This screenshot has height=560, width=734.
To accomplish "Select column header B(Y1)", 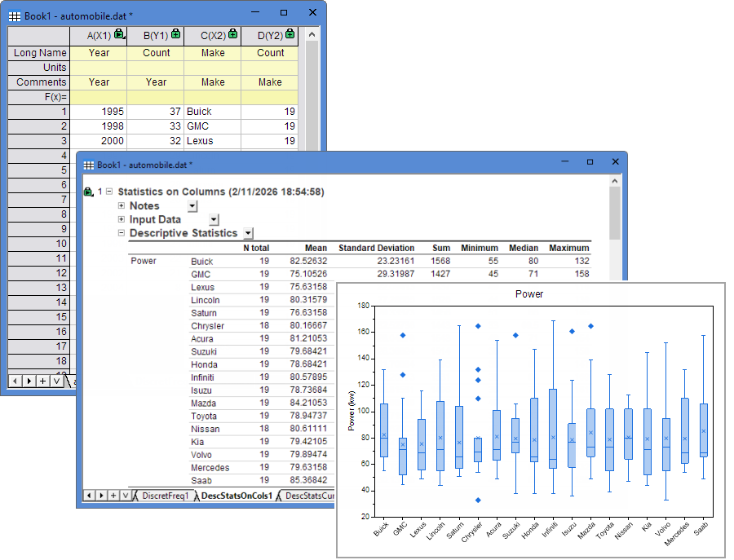I will coord(156,36).
